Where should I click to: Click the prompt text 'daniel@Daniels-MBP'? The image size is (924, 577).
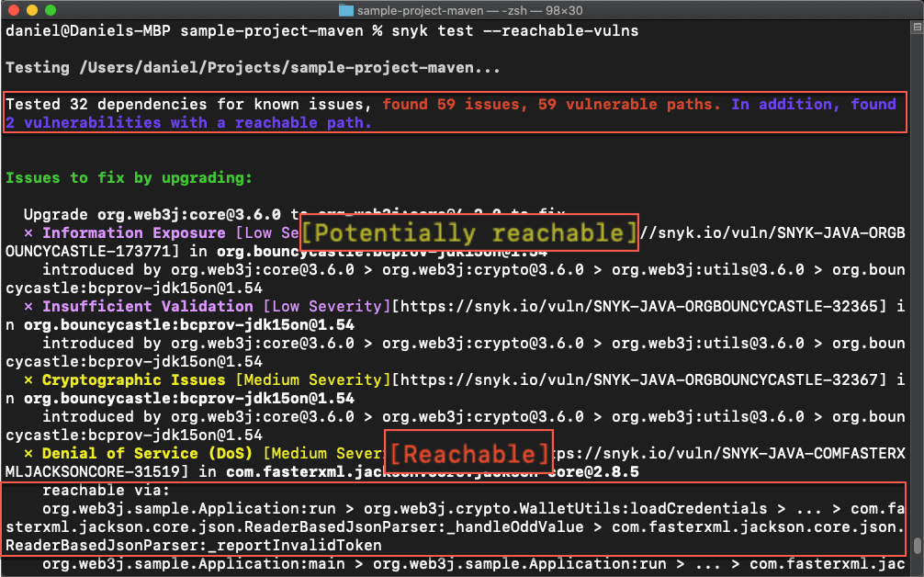(x=88, y=30)
